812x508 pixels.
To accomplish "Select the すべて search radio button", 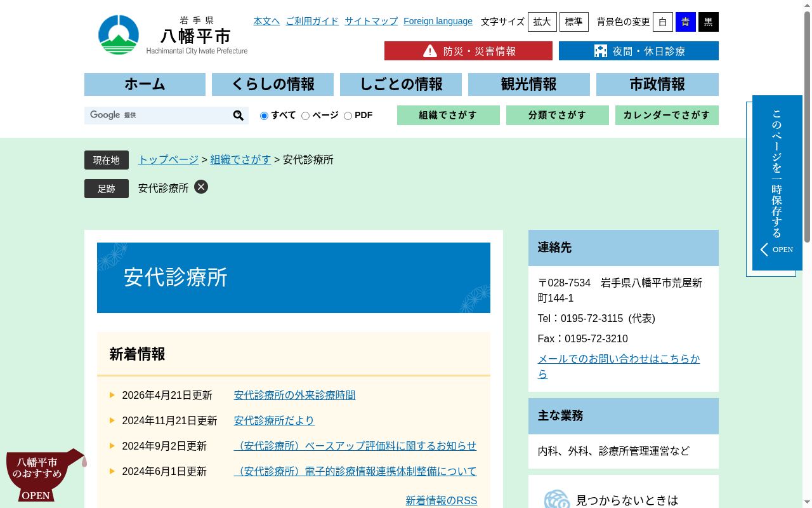I will pos(264,116).
